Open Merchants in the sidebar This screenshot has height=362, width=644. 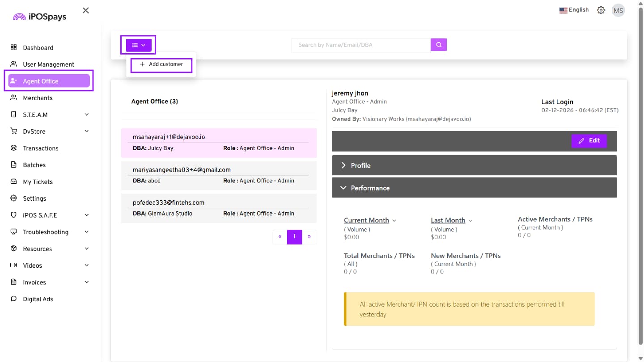point(38,98)
